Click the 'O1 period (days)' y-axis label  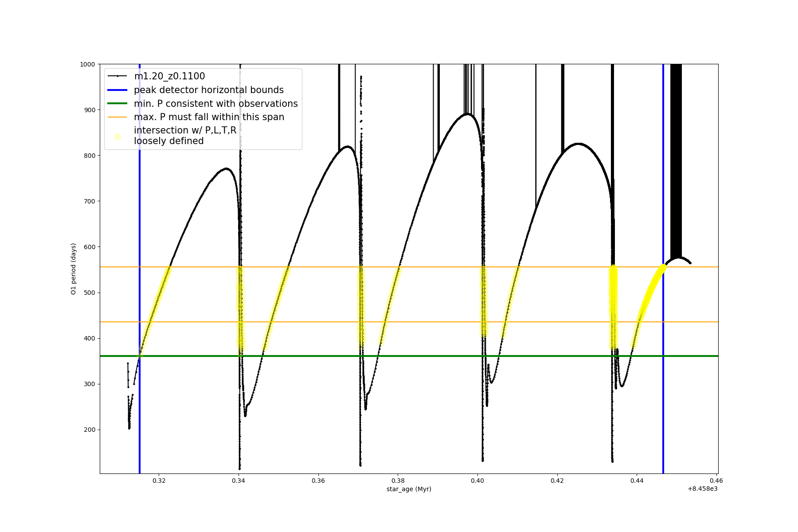tap(74, 269)
